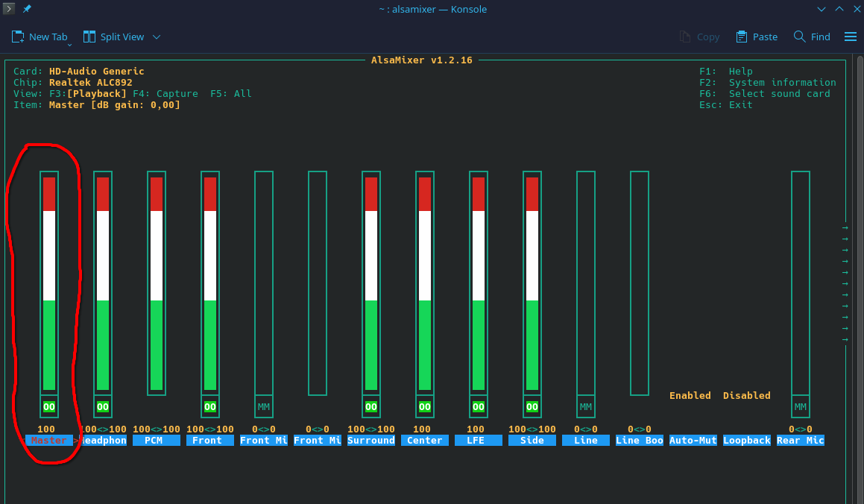Screen dimensions: 864x504
Task: Click F2 System information
Action: [768, 83]
